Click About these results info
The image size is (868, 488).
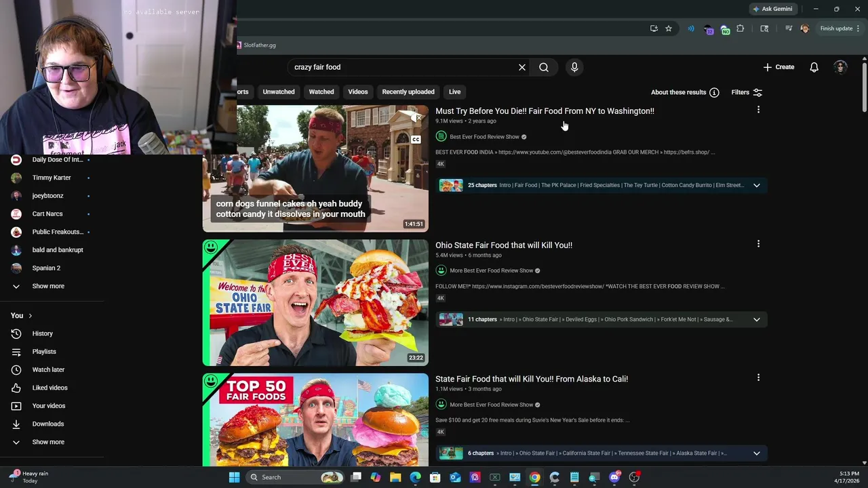pyautogui.click(x=685, y=92)
